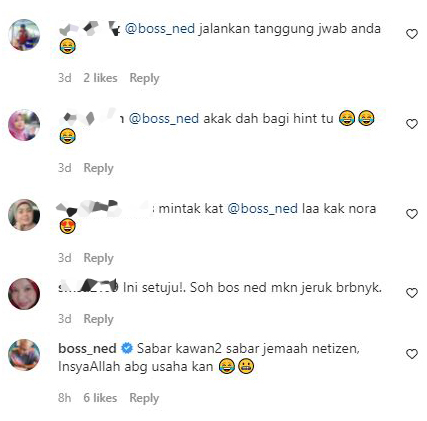Open @boss_ned mention in "mintak kat" comment

coord(263,209)
